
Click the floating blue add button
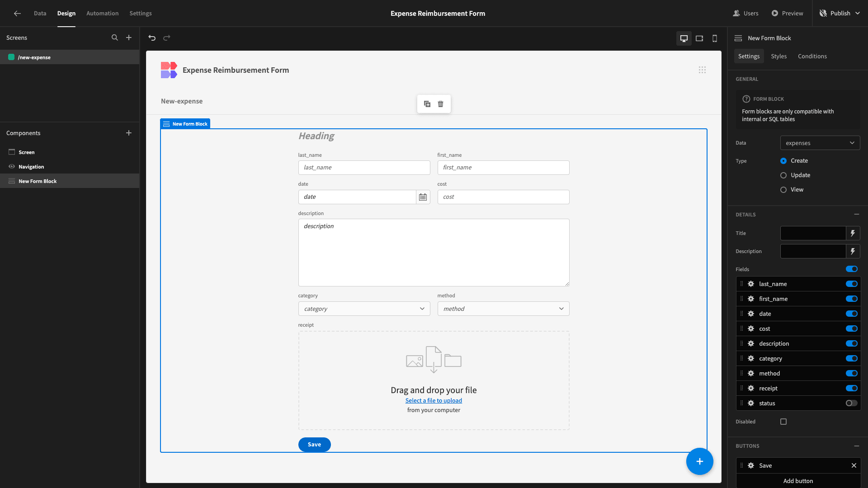point(699,461)
